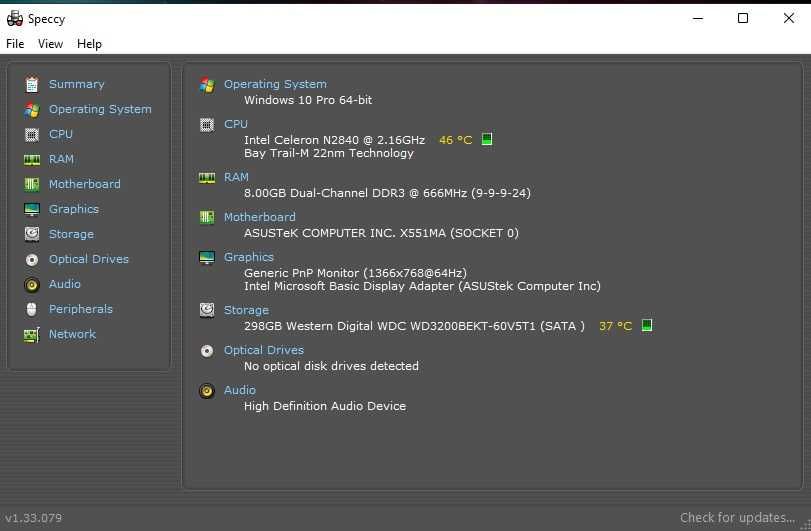Click the green storage temperature indicator square
This screenshot has height=531, width=811.
click(x=647, y=325)
